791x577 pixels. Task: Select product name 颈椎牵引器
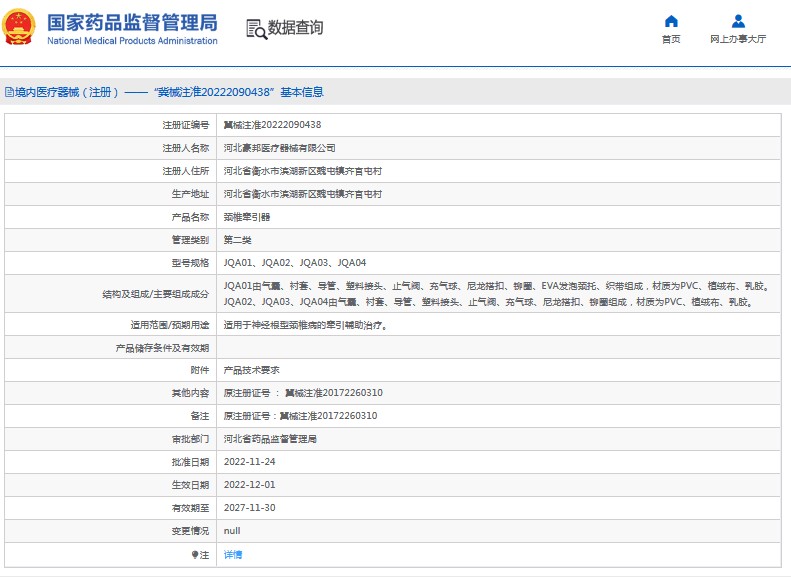coord(247,217)
